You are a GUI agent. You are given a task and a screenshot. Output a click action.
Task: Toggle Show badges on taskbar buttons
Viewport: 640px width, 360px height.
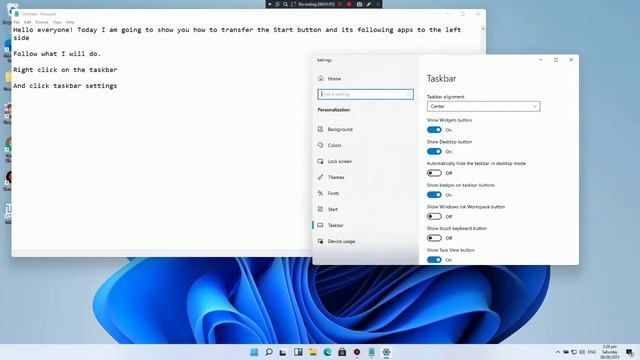pyautogui.click(x=434, y=195)
